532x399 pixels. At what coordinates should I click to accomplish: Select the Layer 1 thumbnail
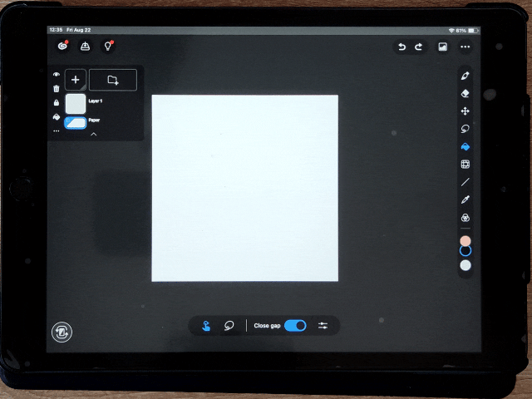[76, 104]
